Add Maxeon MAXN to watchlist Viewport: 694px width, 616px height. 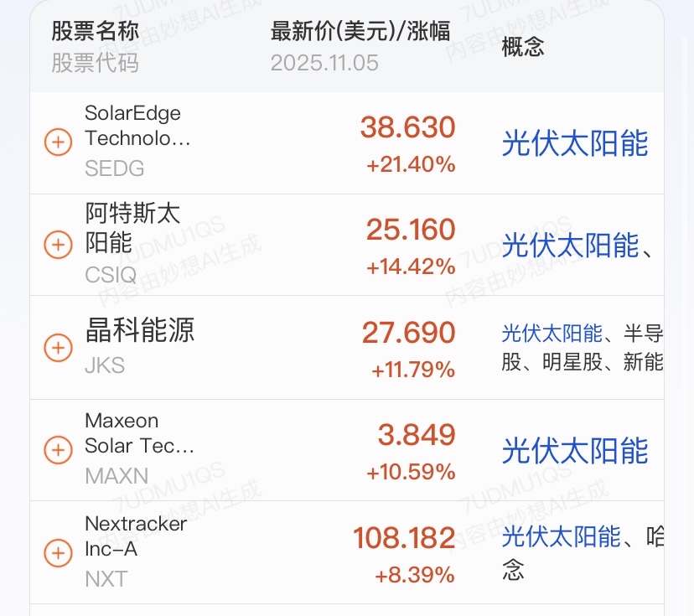tap(58, 449)
